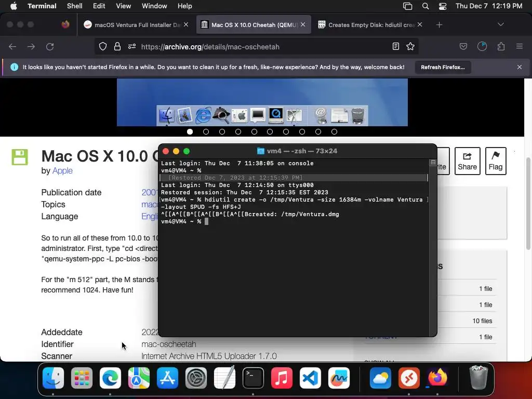Click the green software floppy icon
Screen dimensions: 532x399
coord(20,157)
